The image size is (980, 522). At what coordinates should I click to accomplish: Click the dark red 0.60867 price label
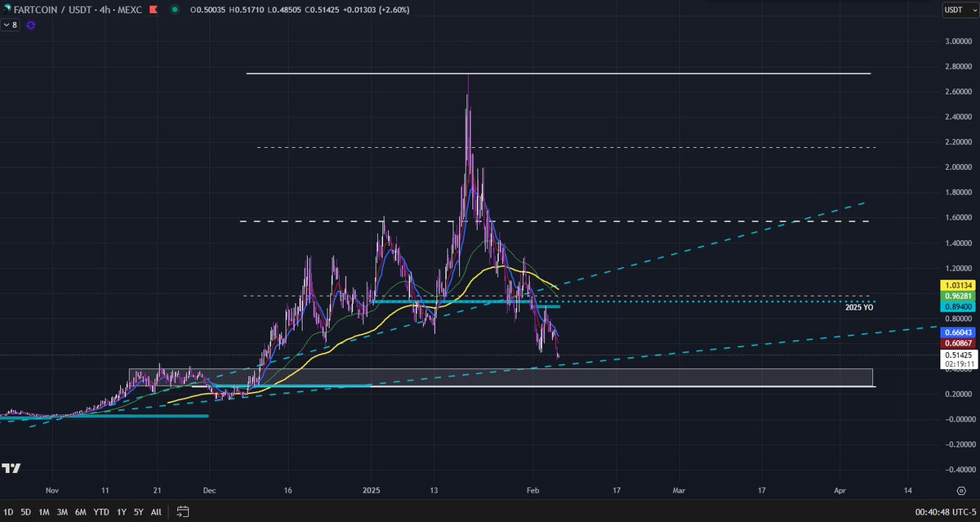(956, 343)
